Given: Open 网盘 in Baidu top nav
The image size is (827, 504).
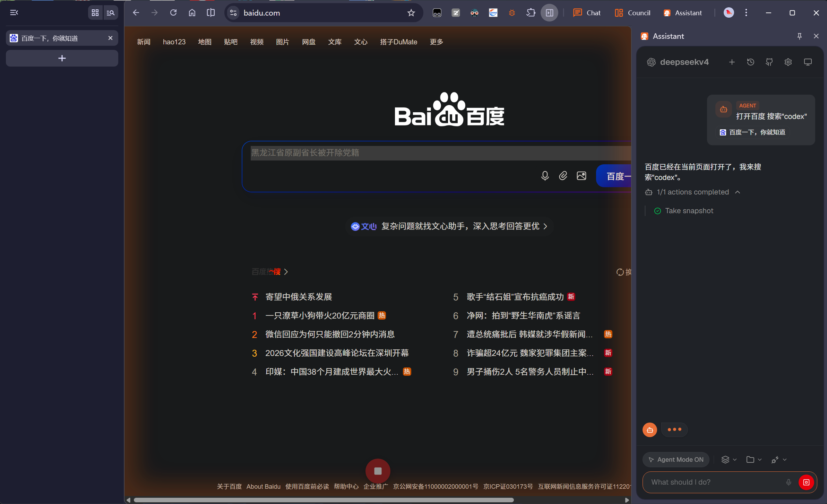Looking at the screenshot, I should click(x=309, y=42).
